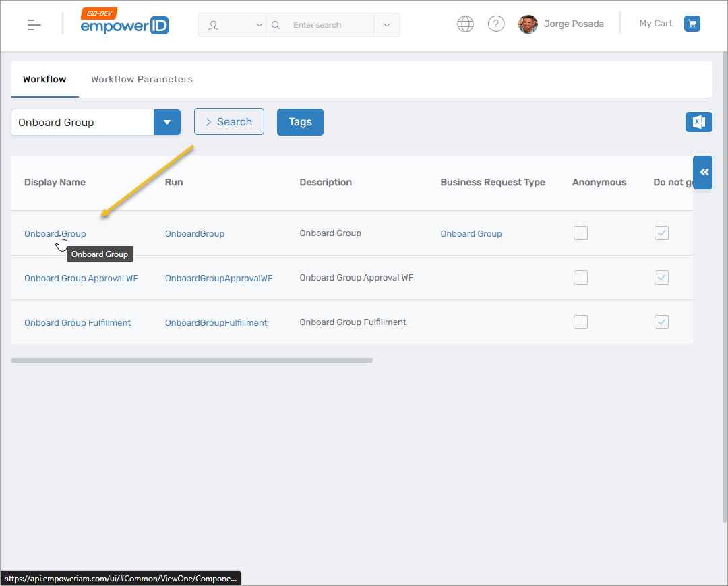Check the Anonymous checkbox for Onboard Group
This screenshot has width=728, height=586.
pos(580,233)
